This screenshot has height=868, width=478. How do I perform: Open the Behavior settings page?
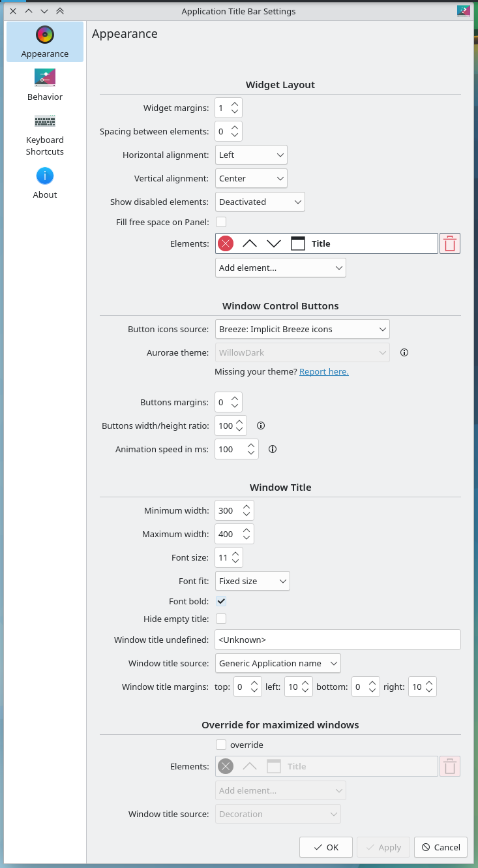[45, 85]
